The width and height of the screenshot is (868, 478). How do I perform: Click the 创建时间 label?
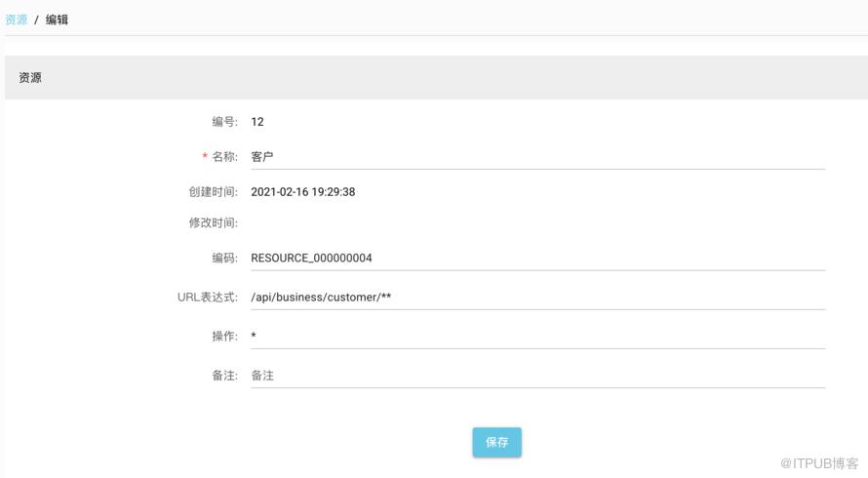tap(214, 192)
